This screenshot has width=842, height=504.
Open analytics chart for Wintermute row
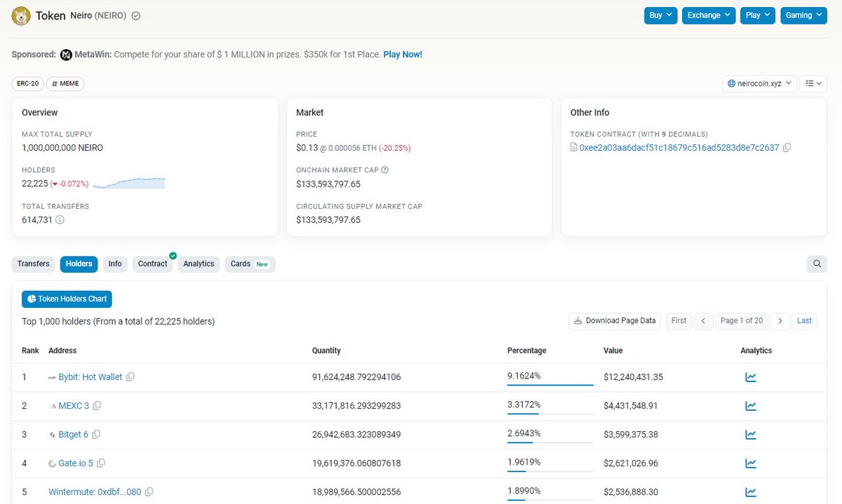pos(751,492)
